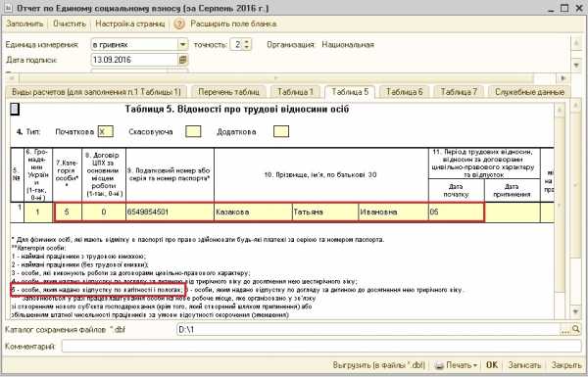Open the calendar picker for Дата подписи
588x377 pixels.
(x=182, y=60)
